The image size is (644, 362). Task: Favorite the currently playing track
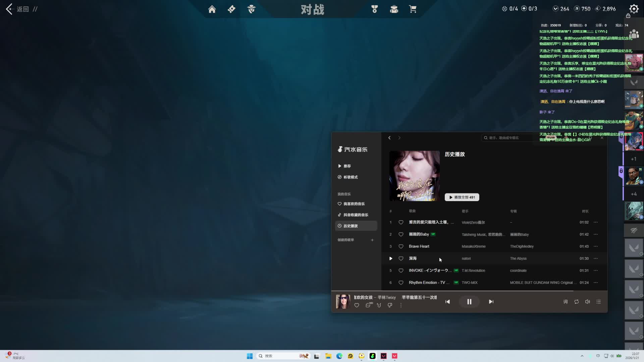pos(357,305)
